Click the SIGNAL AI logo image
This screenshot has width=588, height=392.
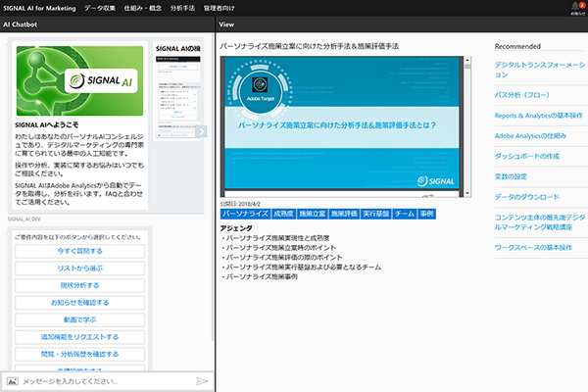tap(79, 82)
